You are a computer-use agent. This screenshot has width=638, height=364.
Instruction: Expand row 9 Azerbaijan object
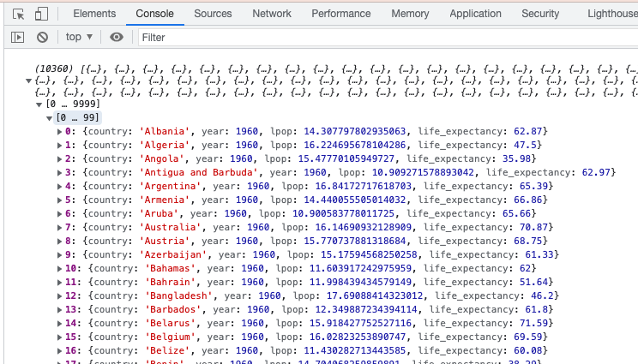click(x=59, y=255)
